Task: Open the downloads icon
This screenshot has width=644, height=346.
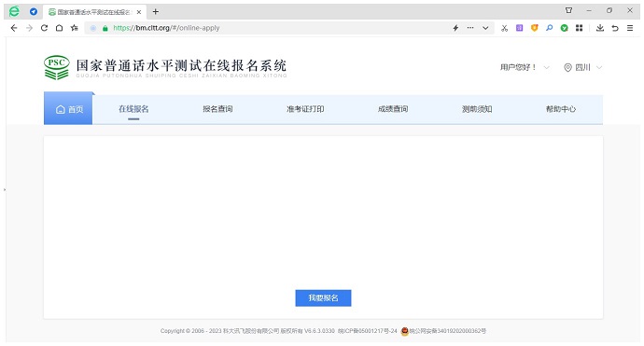Action: click(x=600, y=28)
